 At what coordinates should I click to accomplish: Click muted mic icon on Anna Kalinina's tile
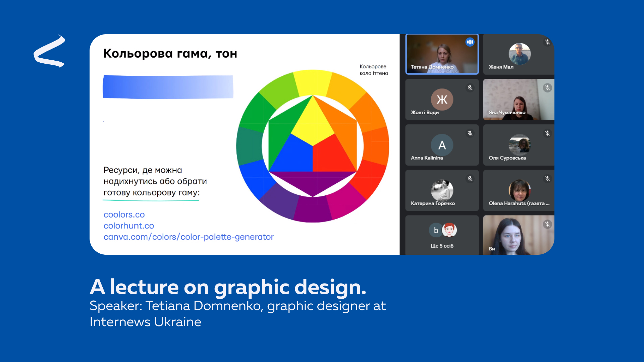[x=470, y=133]
